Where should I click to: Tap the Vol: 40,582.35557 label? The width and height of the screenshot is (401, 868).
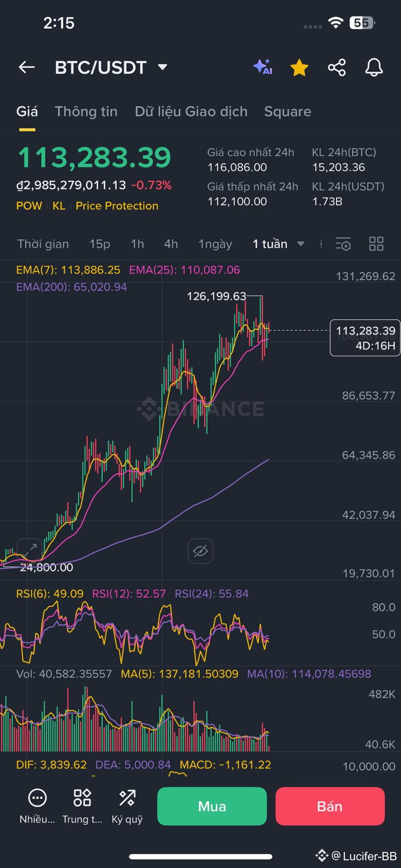click(x=64, y=674)
